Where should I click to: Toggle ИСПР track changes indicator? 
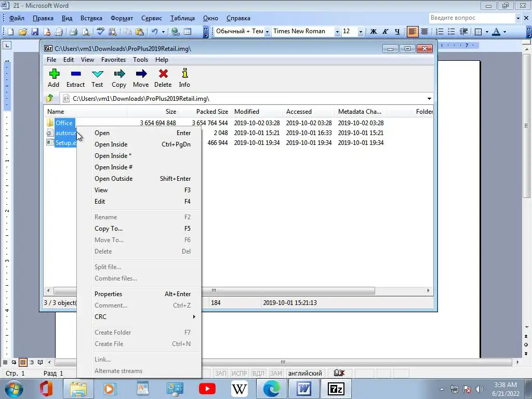pos(239,373)
